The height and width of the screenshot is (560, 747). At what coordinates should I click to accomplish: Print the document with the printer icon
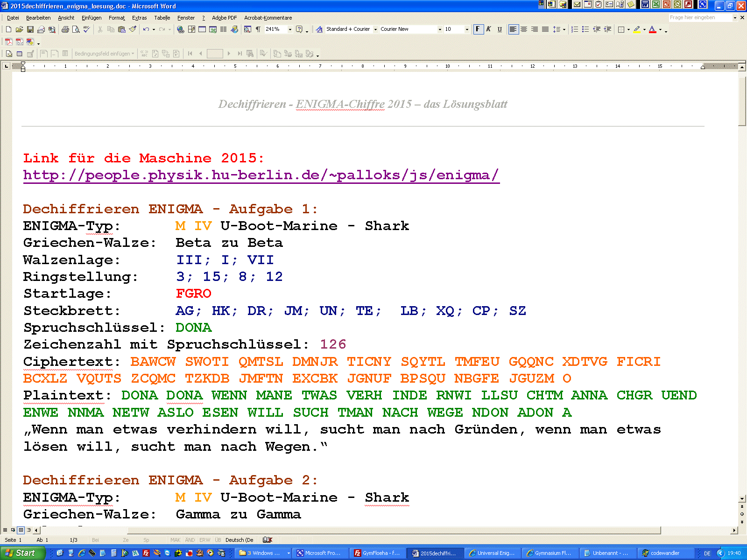click(x=65, y=29)
